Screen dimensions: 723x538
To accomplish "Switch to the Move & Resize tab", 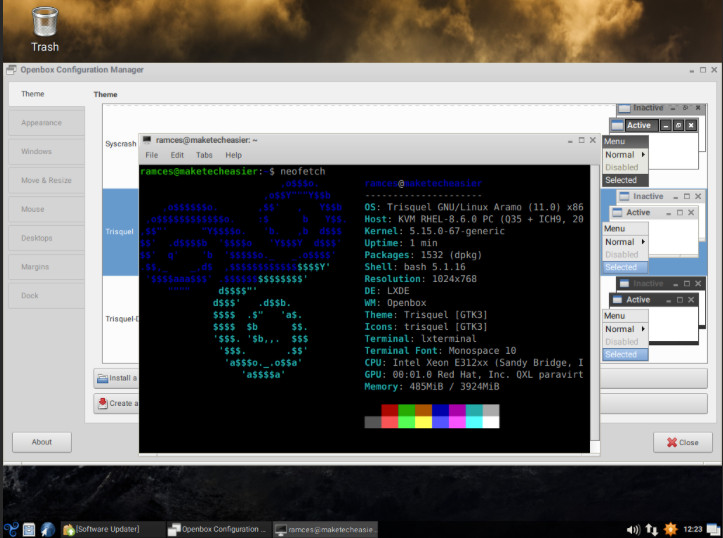I will tap(47, 180).
